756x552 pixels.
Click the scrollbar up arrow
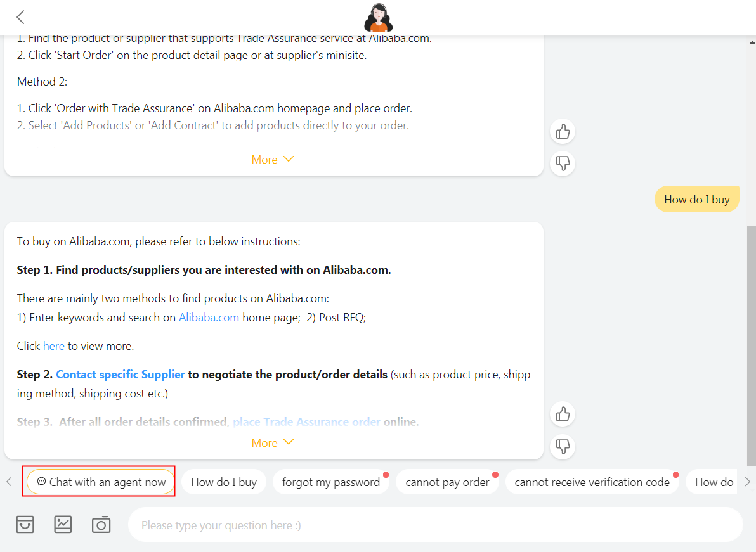click(x=752, y=42)
